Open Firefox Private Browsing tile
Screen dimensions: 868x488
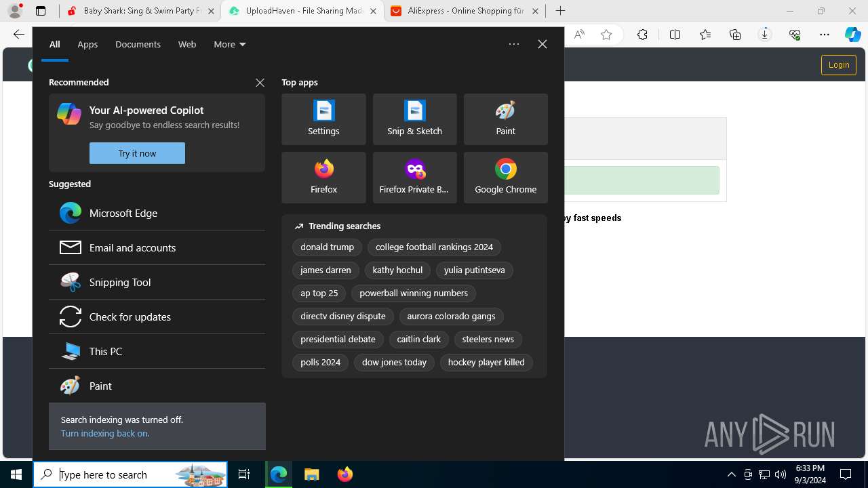click(x=414, y=178)
